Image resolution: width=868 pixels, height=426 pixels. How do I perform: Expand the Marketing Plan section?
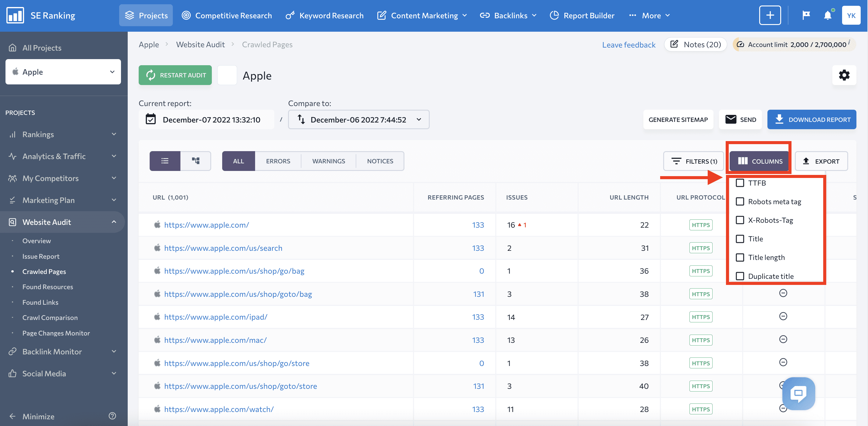tap(114, 200)
